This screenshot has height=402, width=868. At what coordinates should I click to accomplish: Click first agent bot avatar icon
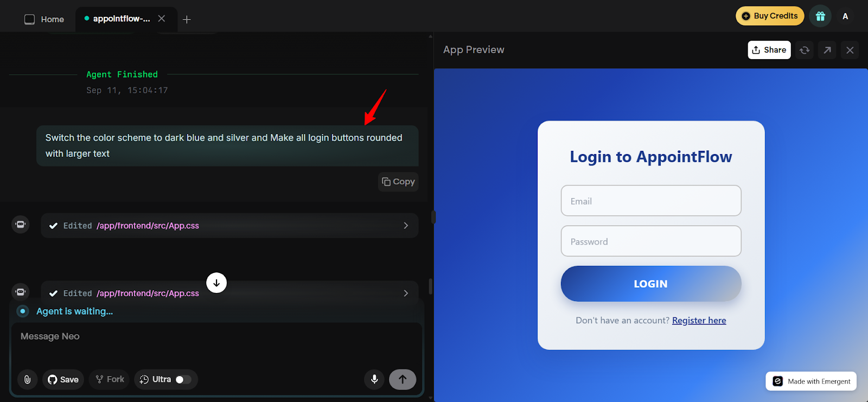click(x=21, y=224)
